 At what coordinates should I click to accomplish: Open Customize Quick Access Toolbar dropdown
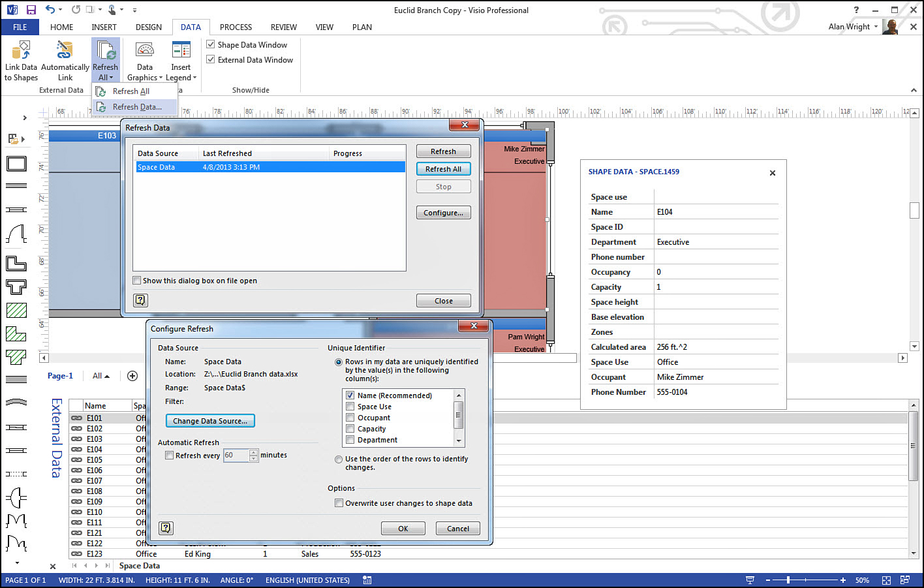click(134, 10)
